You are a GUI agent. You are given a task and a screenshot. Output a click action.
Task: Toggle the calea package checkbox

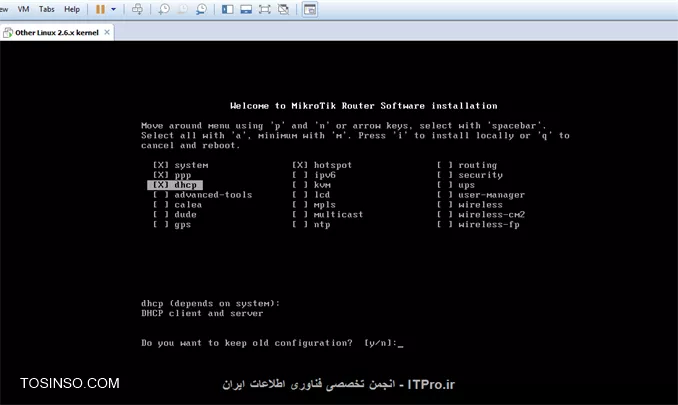tap(160, 205)
